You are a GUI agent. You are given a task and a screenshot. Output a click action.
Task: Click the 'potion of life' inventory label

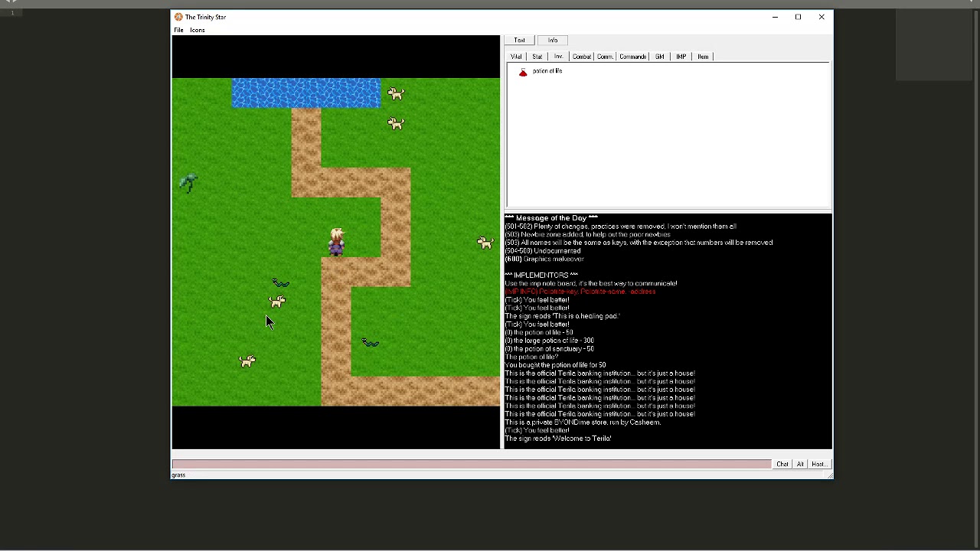pyautogui.click(x=547, y=71)
